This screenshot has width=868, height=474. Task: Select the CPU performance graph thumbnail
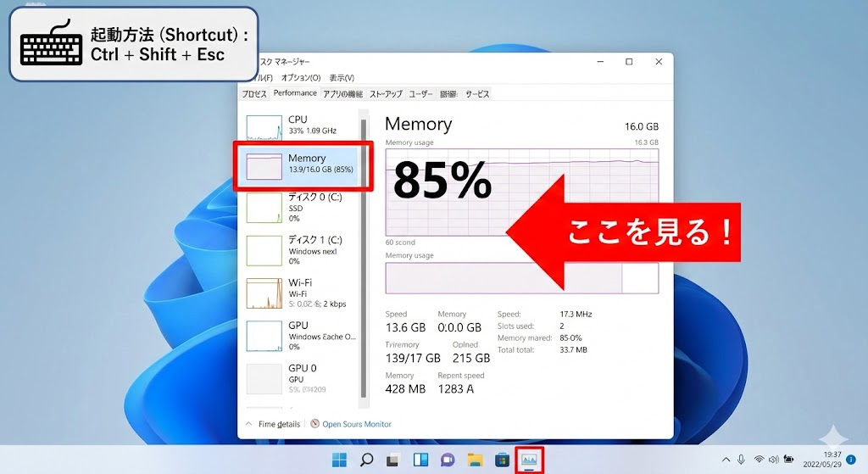click(264, 127)
